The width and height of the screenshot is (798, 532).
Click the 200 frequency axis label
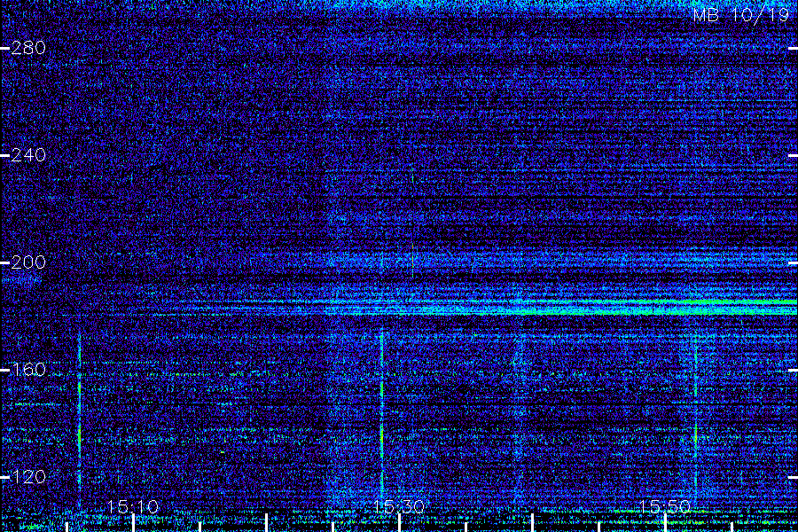click(x=28, y=262)
